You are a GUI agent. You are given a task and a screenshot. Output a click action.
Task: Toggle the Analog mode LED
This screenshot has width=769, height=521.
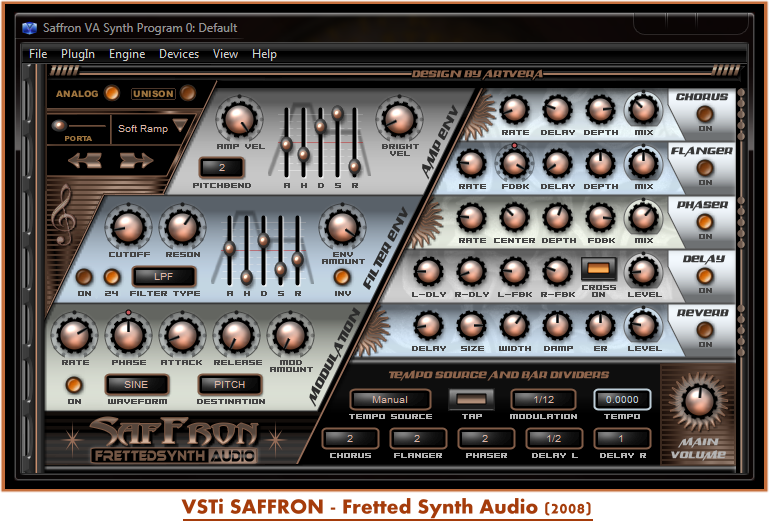112,94
